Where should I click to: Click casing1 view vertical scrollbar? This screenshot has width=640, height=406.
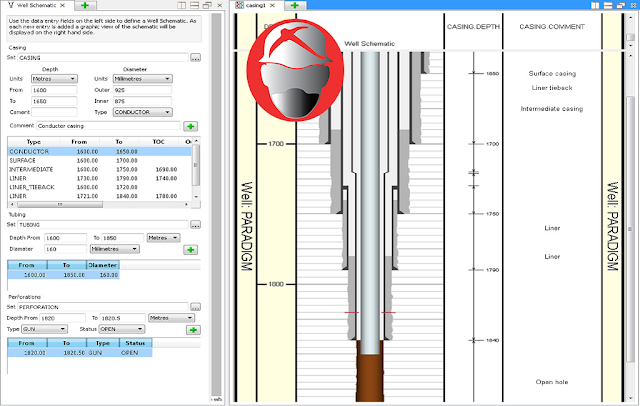pos(630,229)
